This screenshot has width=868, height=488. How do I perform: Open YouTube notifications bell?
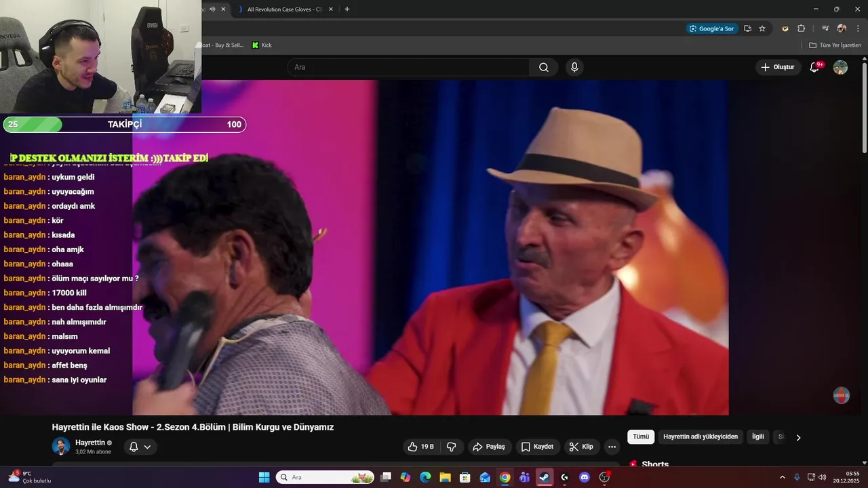815,67
